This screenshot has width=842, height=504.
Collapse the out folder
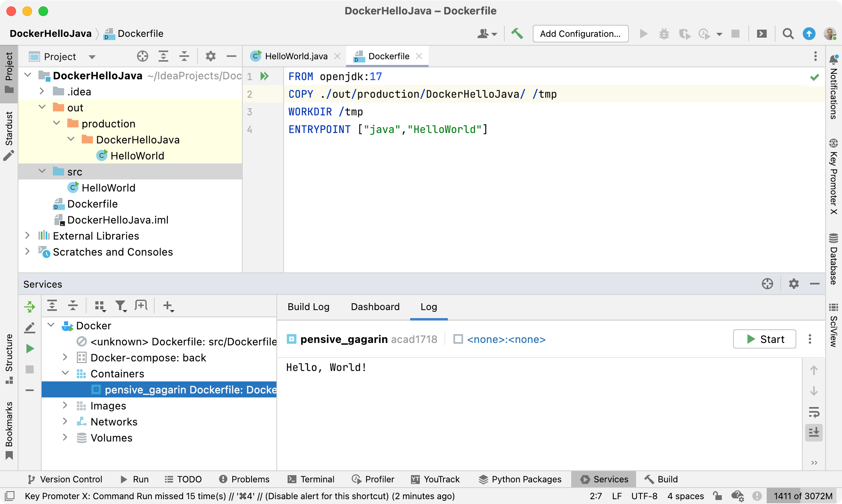[x=42, y=107]
